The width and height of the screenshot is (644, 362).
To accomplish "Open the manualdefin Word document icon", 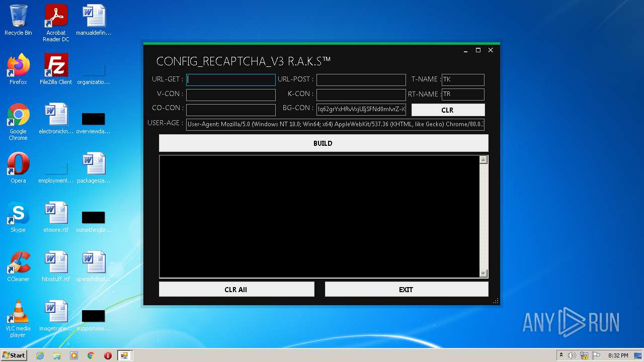I will click(94, 20).
